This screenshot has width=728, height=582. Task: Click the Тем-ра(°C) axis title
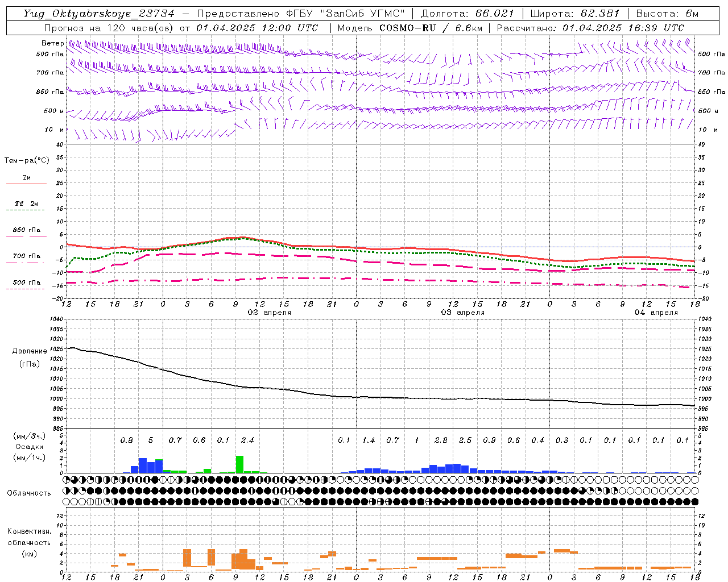(27, 161)
